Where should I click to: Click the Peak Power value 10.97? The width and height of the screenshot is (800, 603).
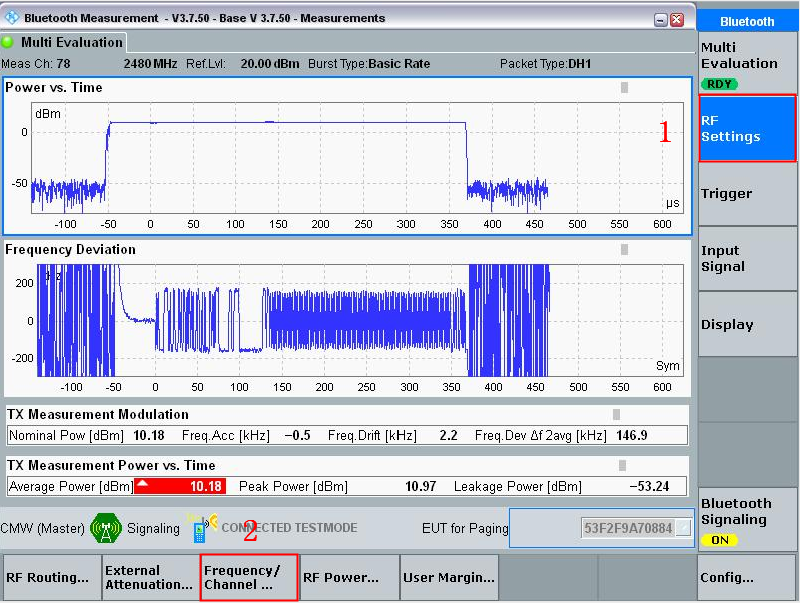coord(420,486)
